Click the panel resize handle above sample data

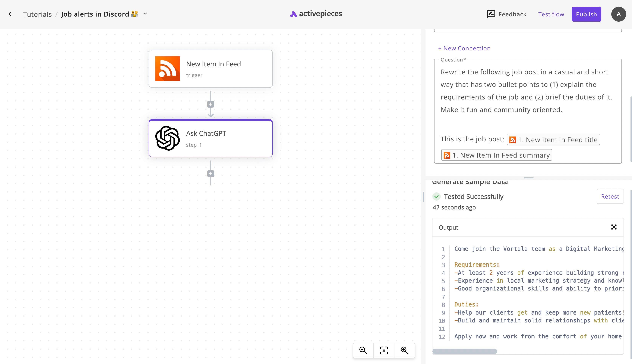(529, 178)
